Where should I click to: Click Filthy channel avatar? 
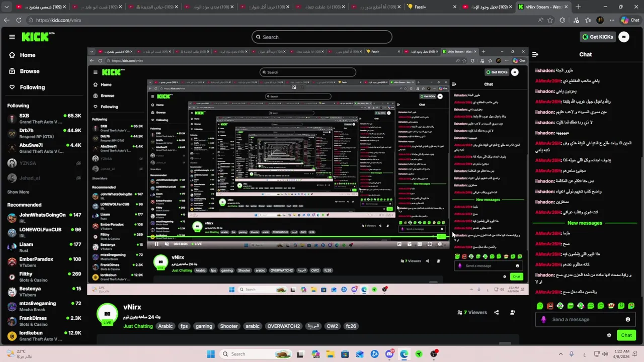click(x=12, y=277)
